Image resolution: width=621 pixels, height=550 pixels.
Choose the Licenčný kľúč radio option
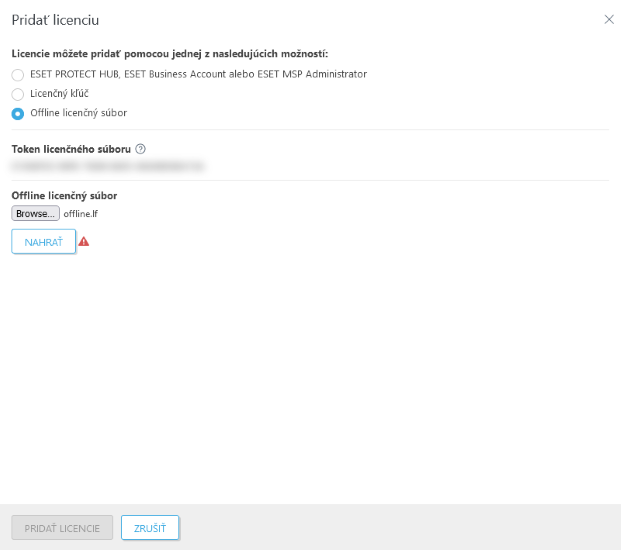[17, 94]
